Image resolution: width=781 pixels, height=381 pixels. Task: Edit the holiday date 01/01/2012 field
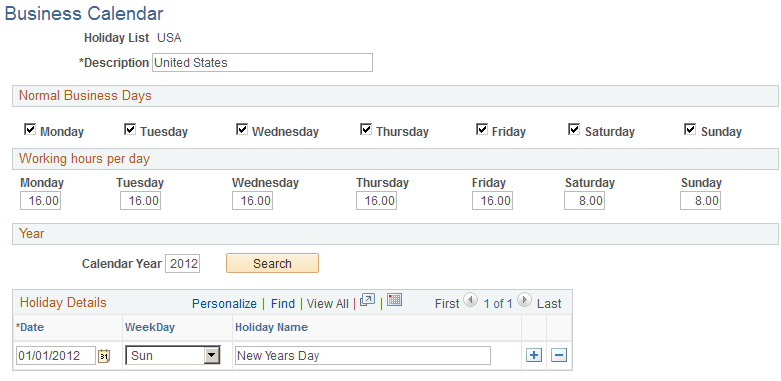point(56,356)
